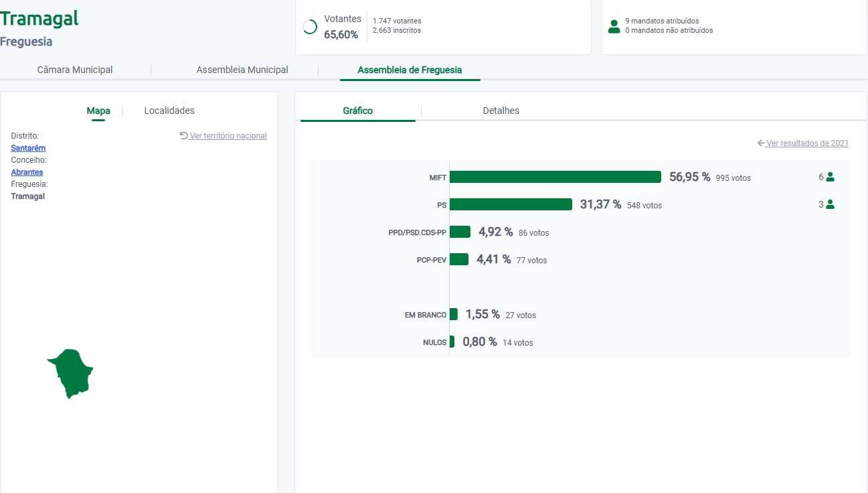Click the mandates person icon at top
Viewport: 868px width, 493px height.
(x=614, y=26)
